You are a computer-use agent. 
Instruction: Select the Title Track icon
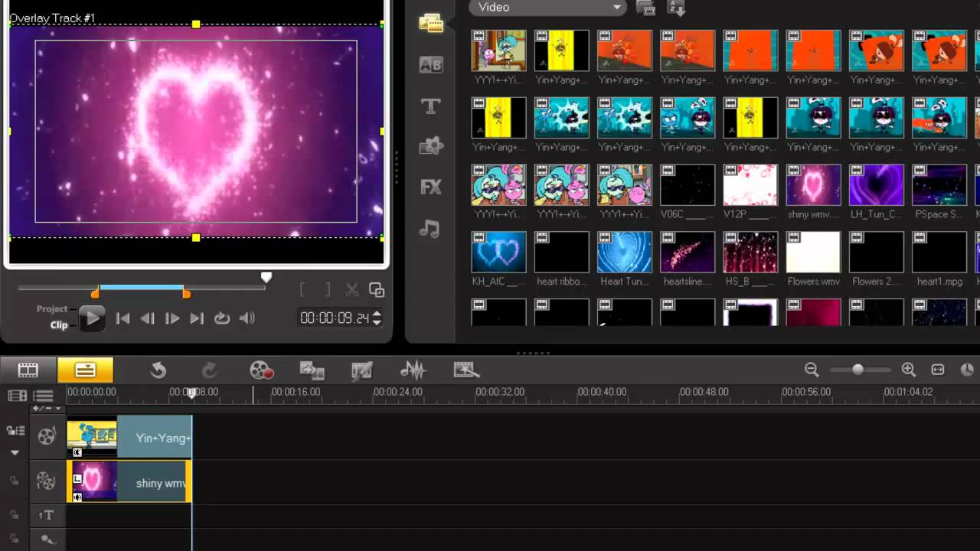coord(47,516)
